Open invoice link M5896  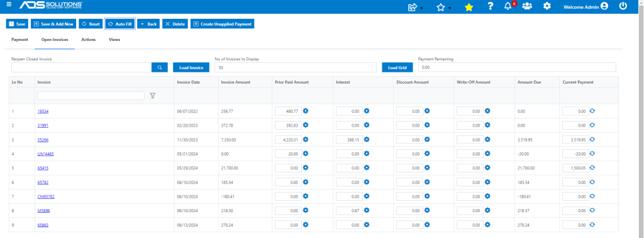point(43,211)
